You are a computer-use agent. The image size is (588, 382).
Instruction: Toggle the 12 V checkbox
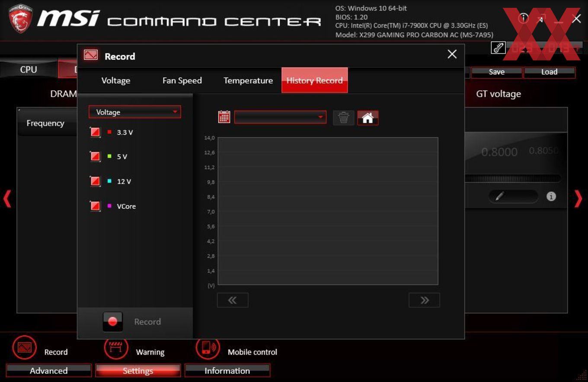[95, 181]
